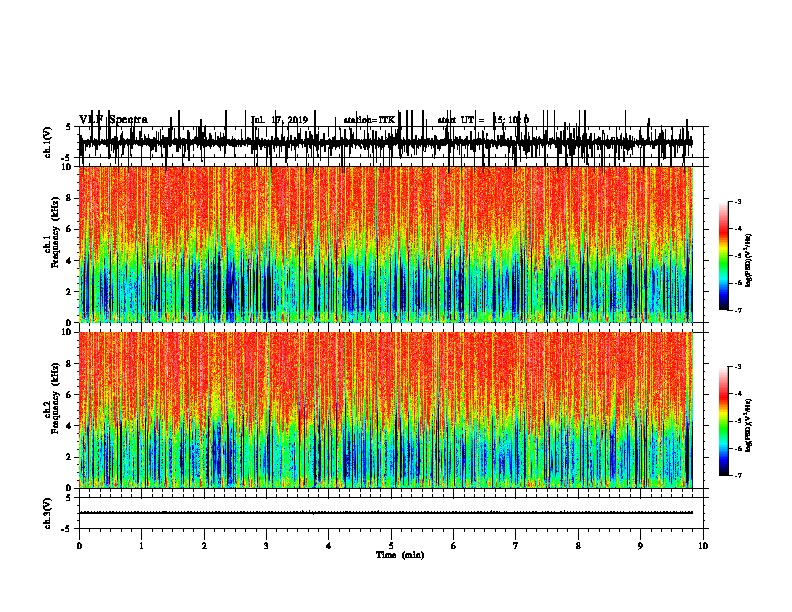
Task: Click the "5" tick on ch.1(V) axis
Action: tap(68, 127)
